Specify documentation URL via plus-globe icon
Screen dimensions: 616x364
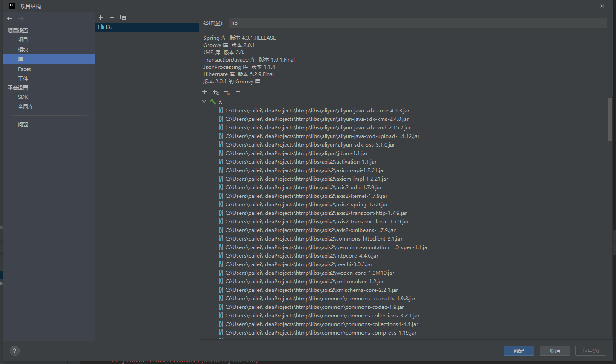coord(216,92)
